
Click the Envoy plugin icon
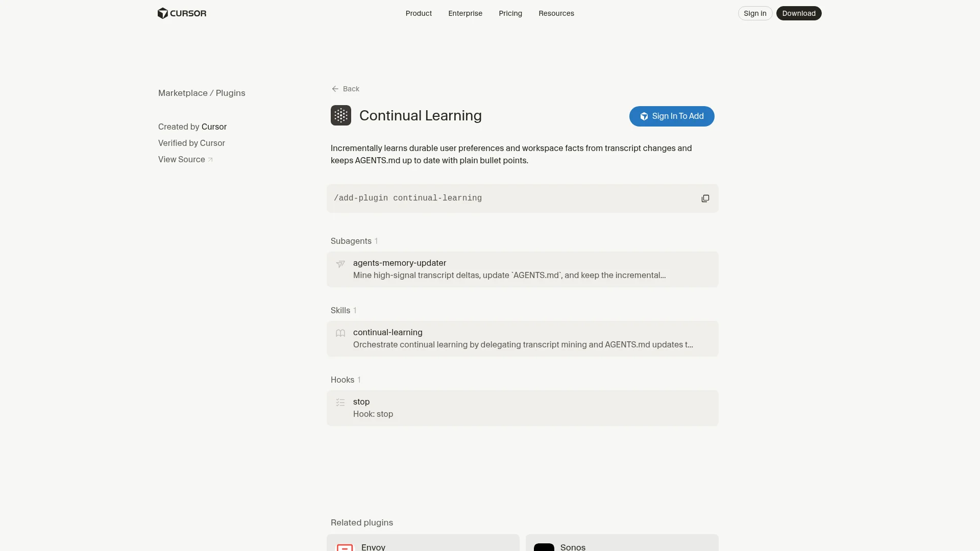[345, 547]
